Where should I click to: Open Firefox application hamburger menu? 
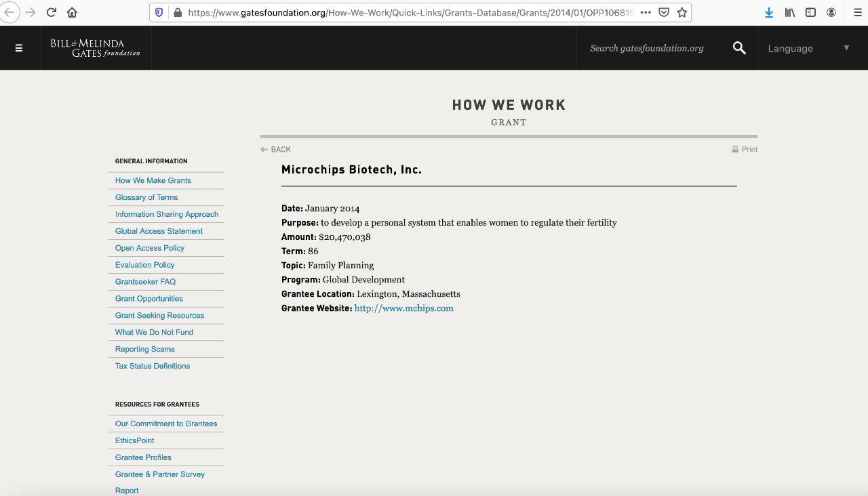coord(858,12)
